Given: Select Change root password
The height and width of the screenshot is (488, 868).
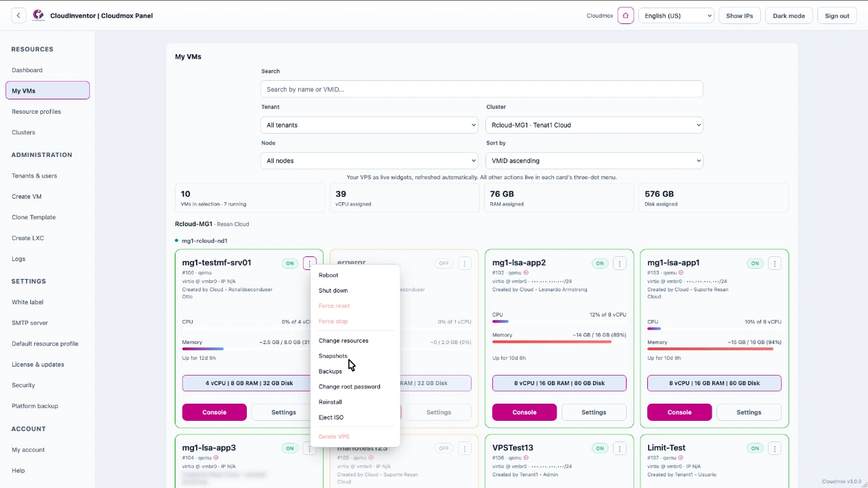Looking at the screenshot, I should click(x=355, y=387).
